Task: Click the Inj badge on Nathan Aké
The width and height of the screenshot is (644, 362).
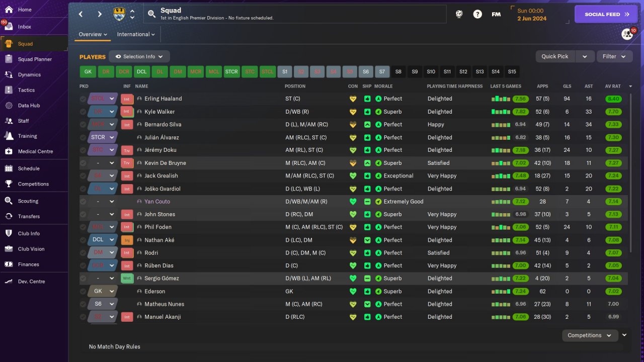Action: click(x=127, y=240)
